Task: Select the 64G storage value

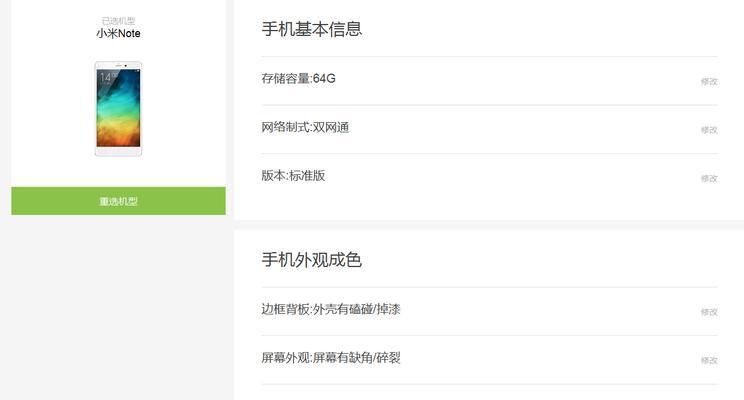Action: pos(324,78)
